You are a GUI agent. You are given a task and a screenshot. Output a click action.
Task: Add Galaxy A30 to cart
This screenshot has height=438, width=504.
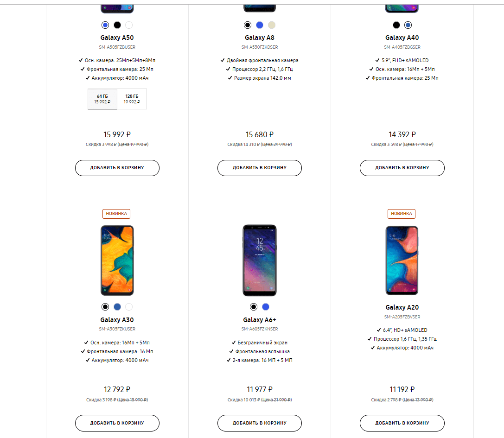point(117,423)
